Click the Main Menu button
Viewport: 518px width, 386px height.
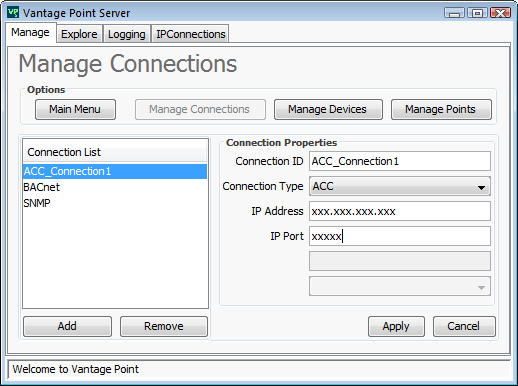(75, 109)
